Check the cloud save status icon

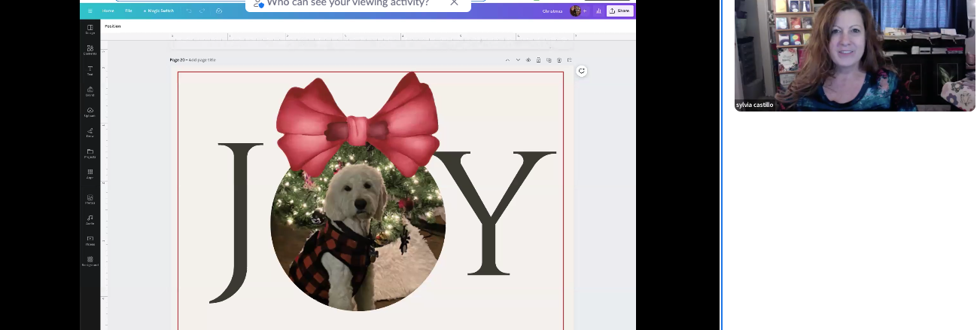click(219, 11)
